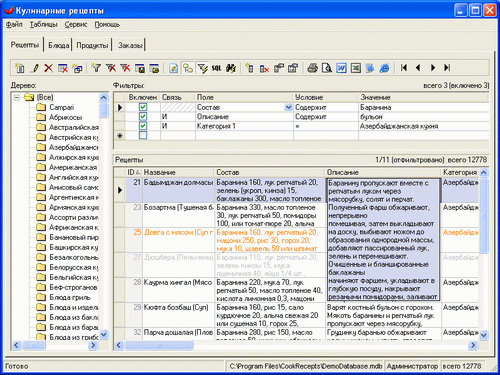Image resolution: width=500 pixels, height=375 pixels.
Task: Click the add column icon
Action: coord(250,68)
